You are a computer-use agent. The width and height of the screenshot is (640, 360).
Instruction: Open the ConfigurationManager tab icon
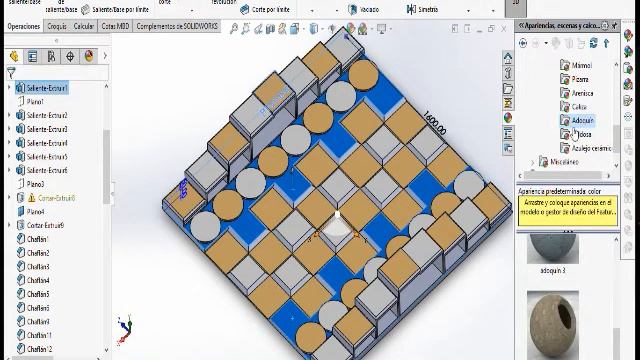[51, 56]
